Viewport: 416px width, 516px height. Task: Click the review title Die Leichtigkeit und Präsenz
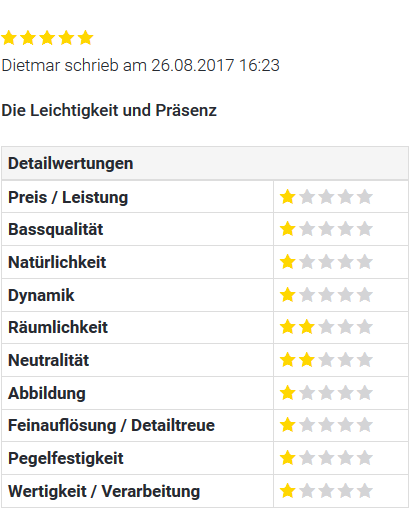click(109, 110)
